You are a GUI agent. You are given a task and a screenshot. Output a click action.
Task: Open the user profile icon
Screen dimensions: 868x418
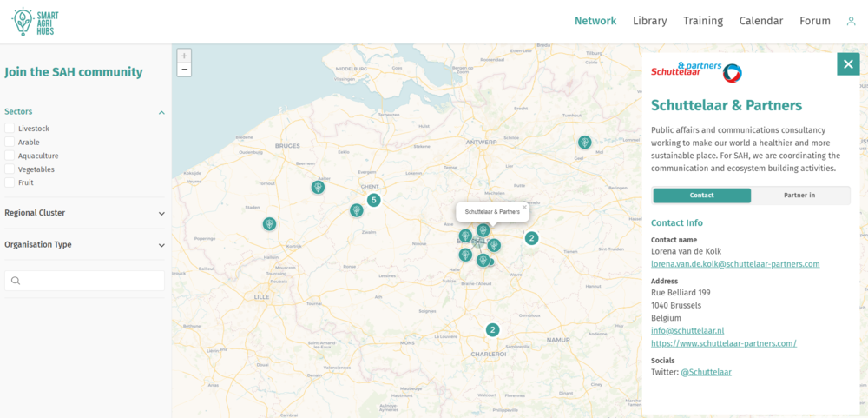[x=851, y=21]
